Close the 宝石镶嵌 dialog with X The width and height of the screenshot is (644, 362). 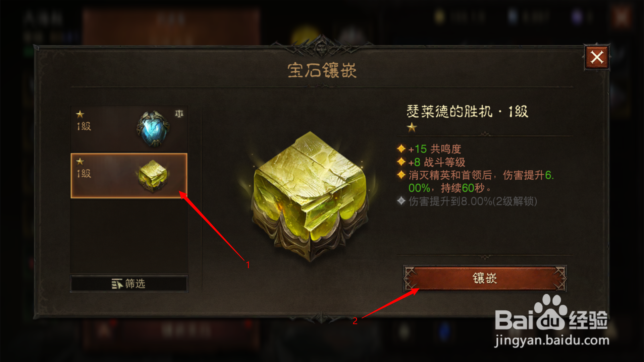tap(597, 57)
